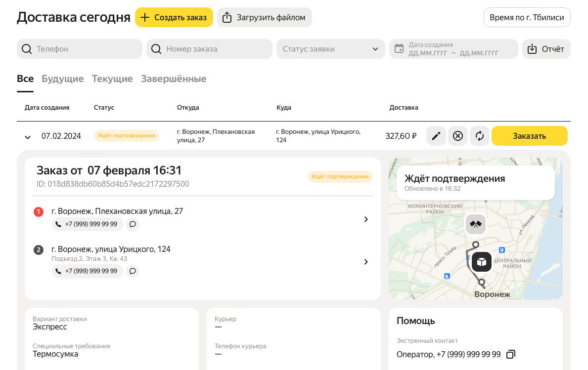Expand details for улица Урицкого, 124 point

click(x=366, y=262)
